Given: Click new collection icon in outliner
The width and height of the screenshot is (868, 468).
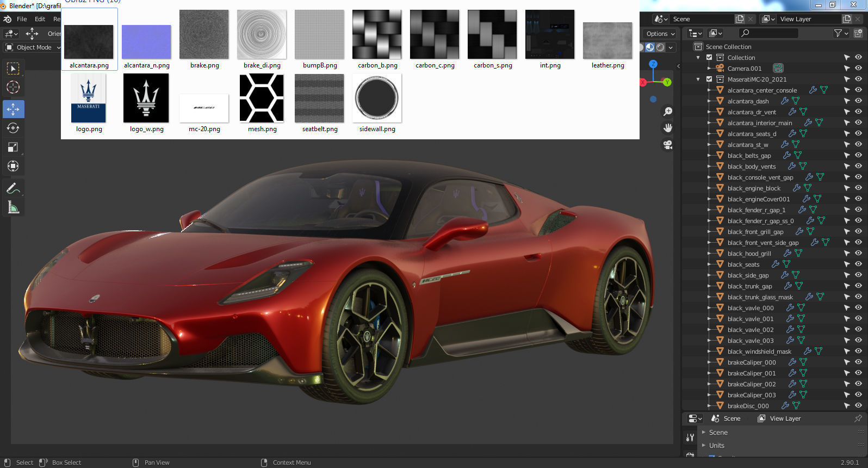Looking at the screenshot, I should pyautogui.click(x=858, y=33).
